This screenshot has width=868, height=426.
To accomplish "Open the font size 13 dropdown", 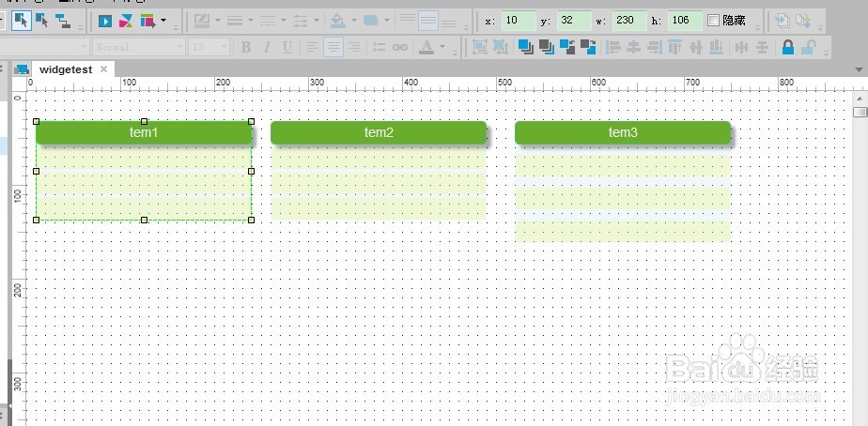I will (209, 47).
